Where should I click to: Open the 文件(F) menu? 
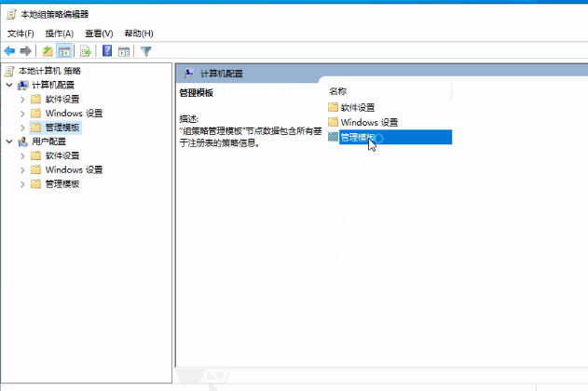[x=21, y=34]
